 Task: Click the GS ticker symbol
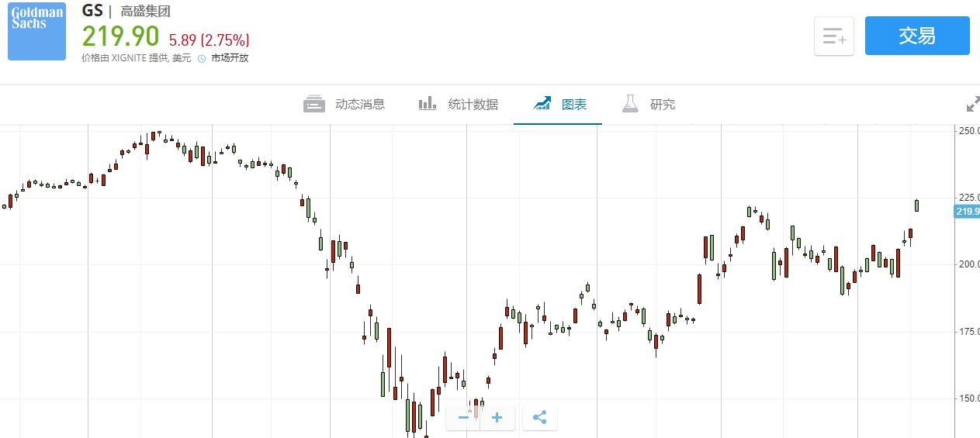pyautogui.click(x=92, y=11)
